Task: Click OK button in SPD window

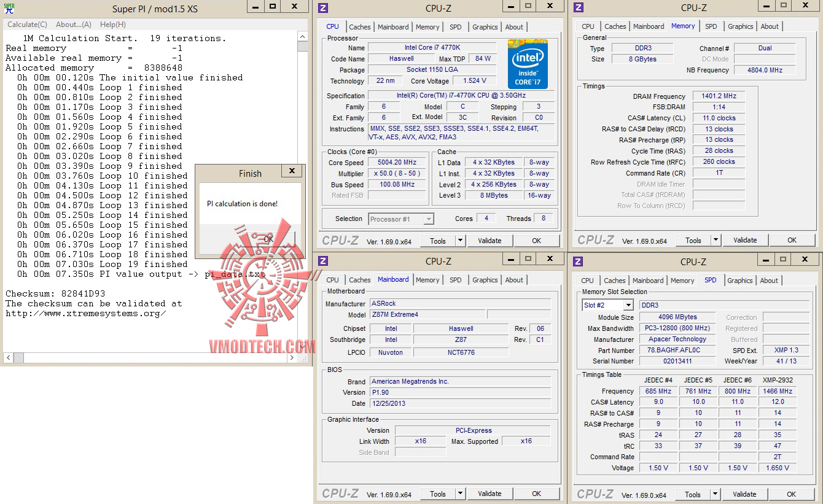Action: (x=791, y=494)
